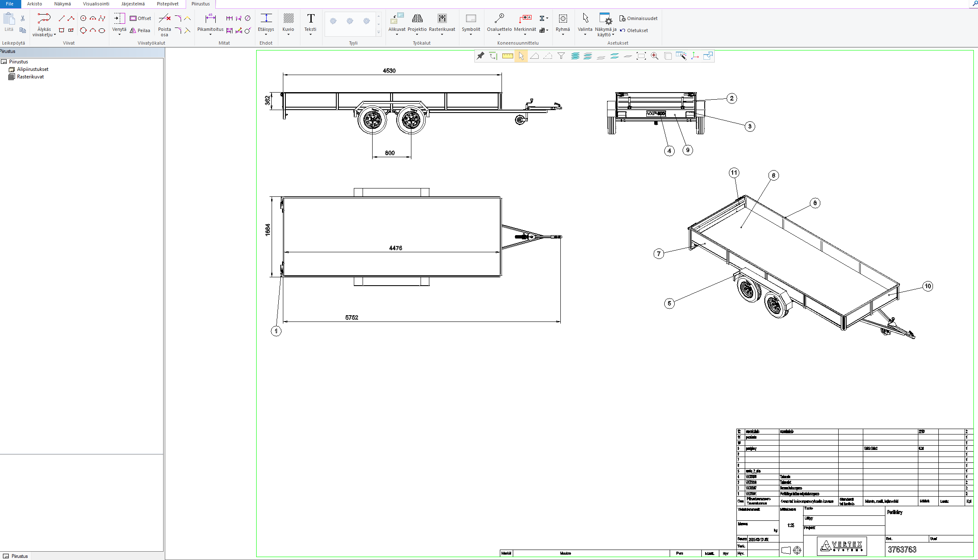Toggle the filter funnel in floating toolbar
978x560 pixels.
point(561,56)
